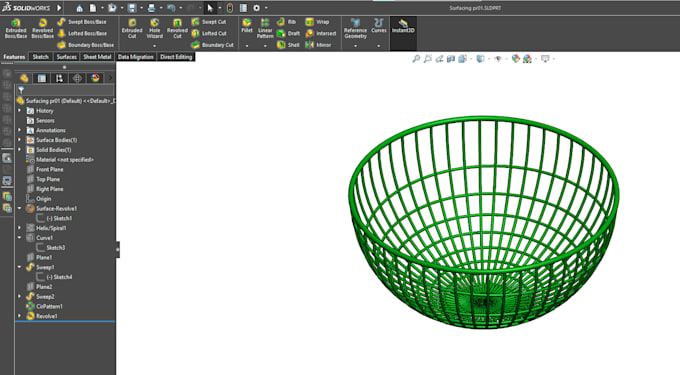
Task: Open the PropertyManager tab
Action: tap(42, 78)
